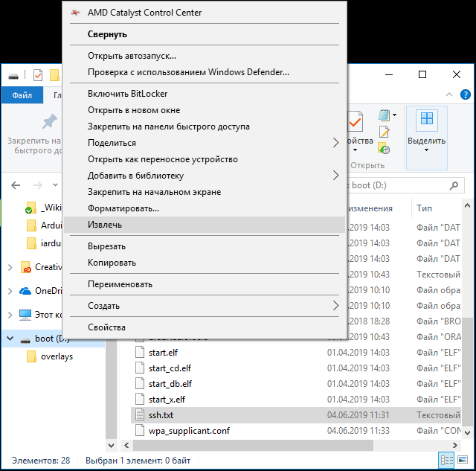Eject the drive with Извлечь
Image resolution: width=476 pixels, height=471 pixels.
click(x=205, y=225)
